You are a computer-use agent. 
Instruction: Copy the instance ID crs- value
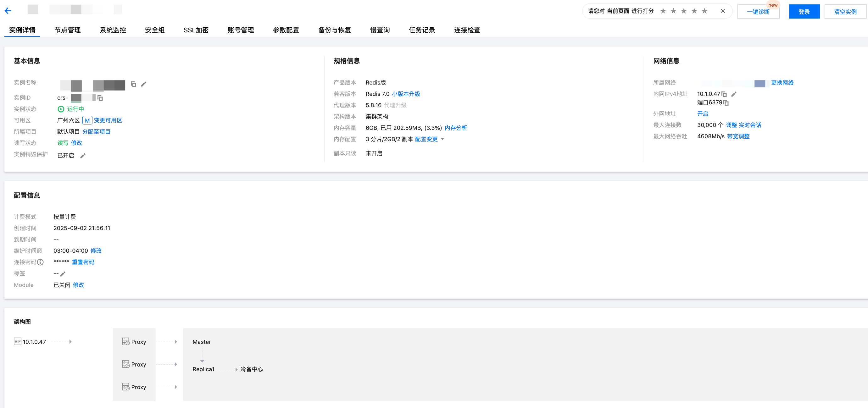[x=100, y=98]
